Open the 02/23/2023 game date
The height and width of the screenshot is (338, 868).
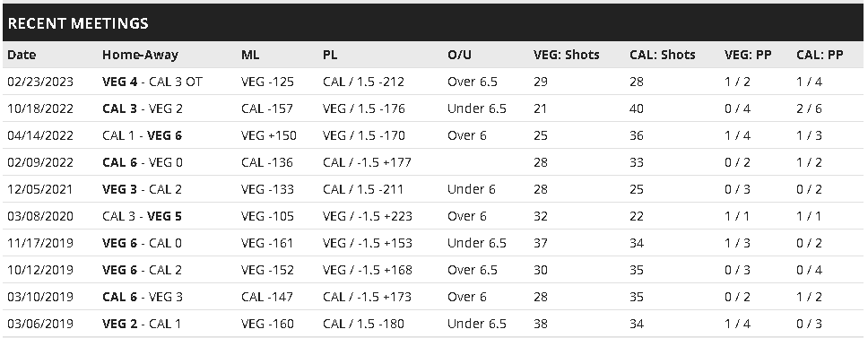tap(40, 82)
